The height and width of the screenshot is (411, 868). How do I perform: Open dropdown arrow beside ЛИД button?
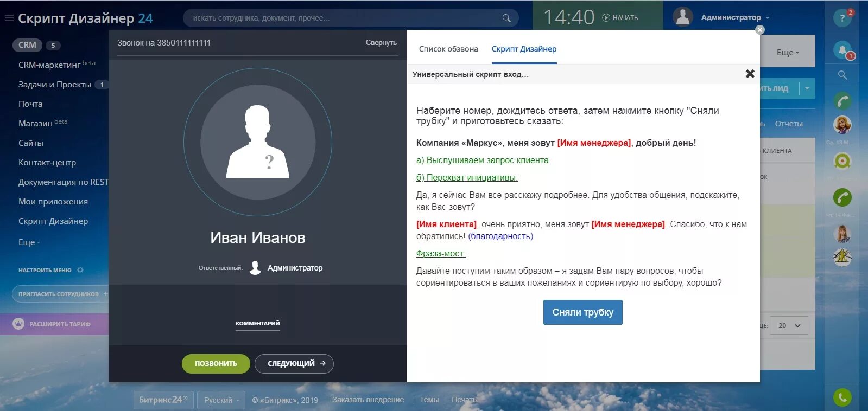coord(807,88)
